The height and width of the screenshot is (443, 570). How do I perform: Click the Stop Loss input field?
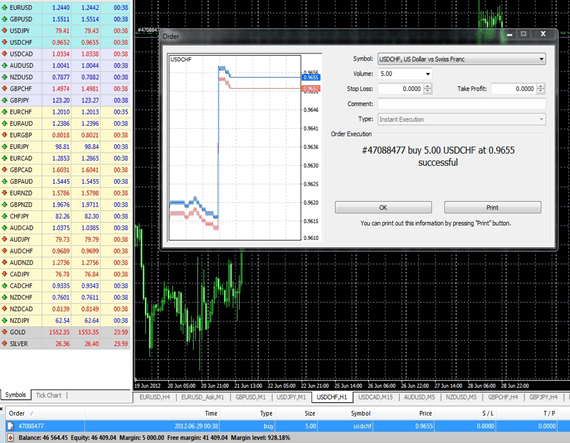[x=401, y=89]
